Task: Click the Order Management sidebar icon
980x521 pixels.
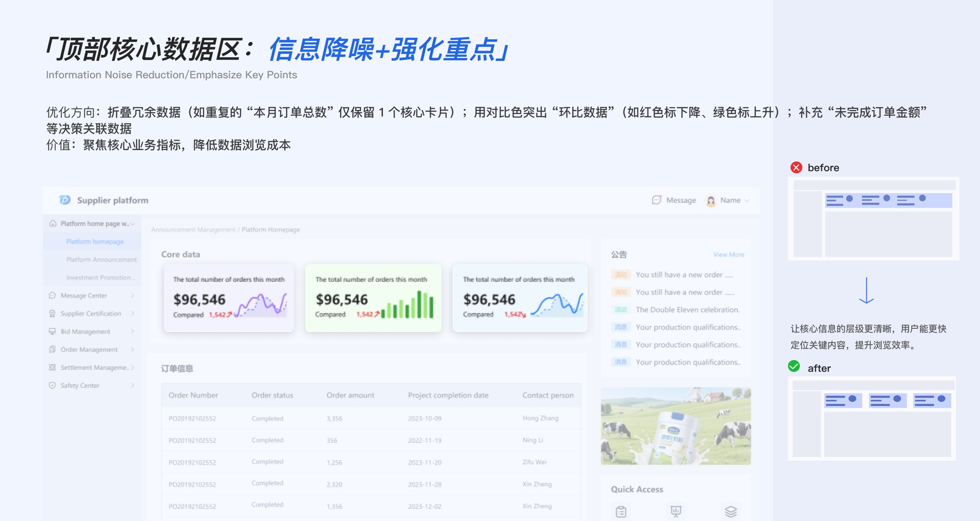Action: 52,349
